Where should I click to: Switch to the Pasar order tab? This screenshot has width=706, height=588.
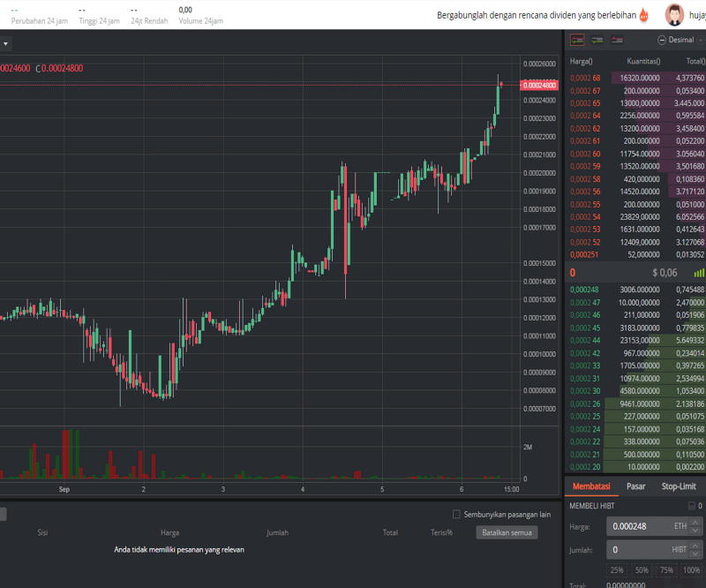635,486
